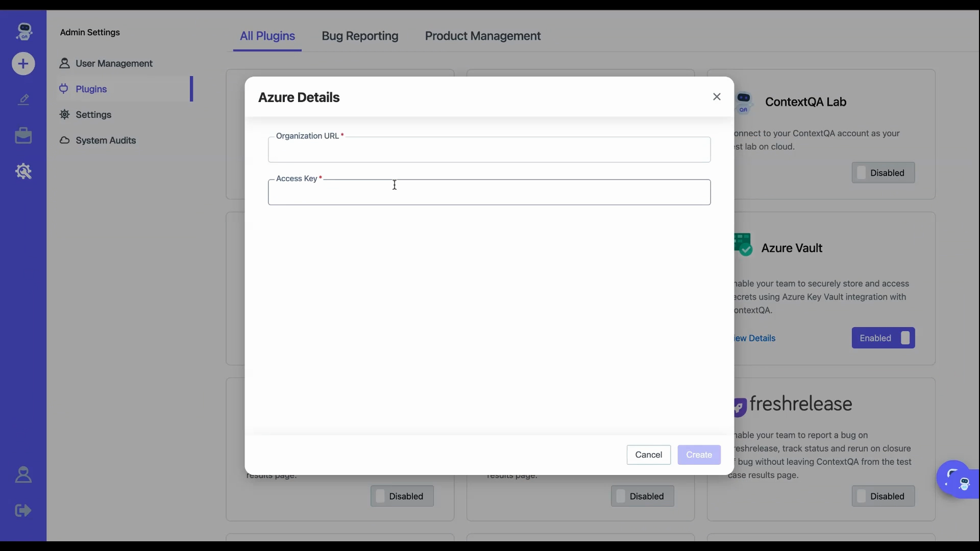The image size is (980, 551).
Task: Click the logout arrow icon in sidebar
Action: click(x=23, y=510)
